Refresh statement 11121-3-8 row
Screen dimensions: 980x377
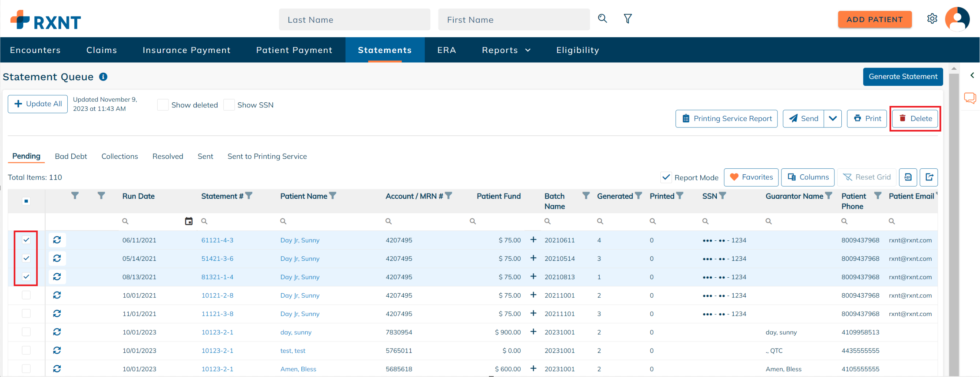57,313
